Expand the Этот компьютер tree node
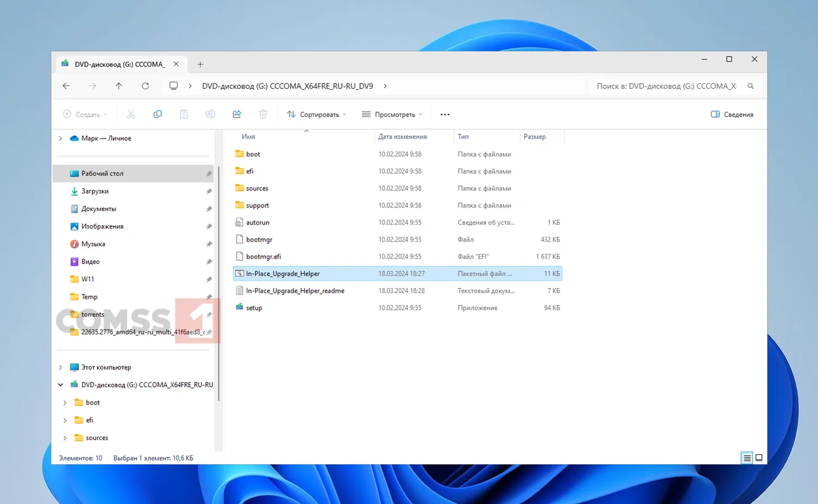This screenshot has height=504, width=818. (61, 368)
